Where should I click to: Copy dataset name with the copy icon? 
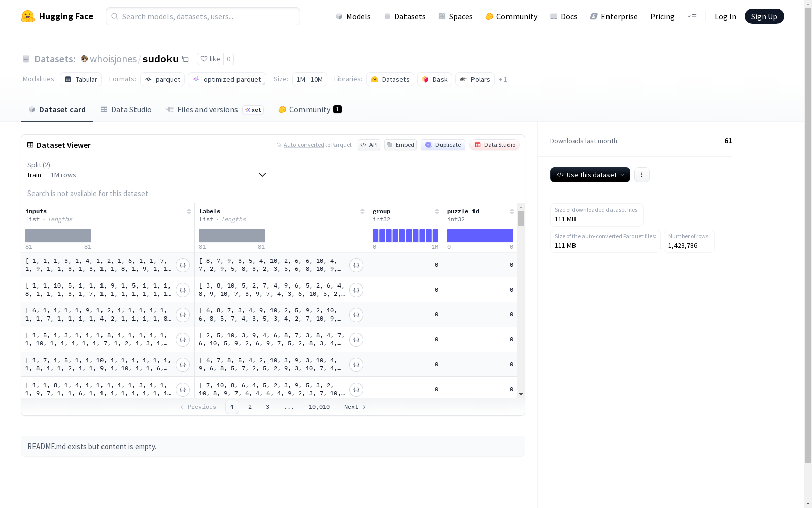click(186, 59)
